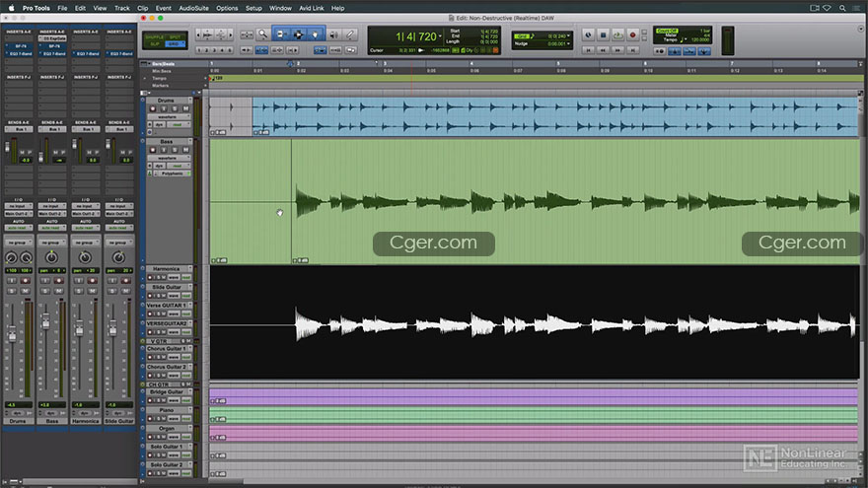The image size is (868, 488).
Task: Click the Rewind transport button
Action: tap(604, 50)
